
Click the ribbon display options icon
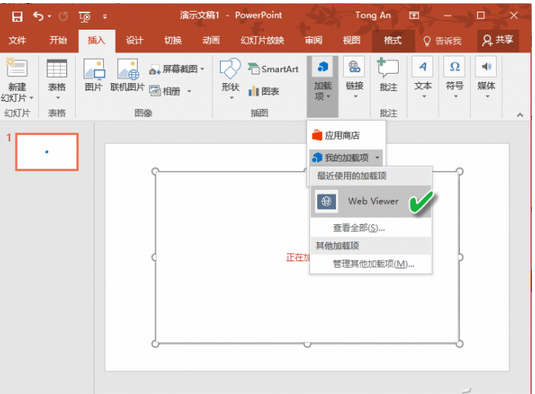coord(414,15)
